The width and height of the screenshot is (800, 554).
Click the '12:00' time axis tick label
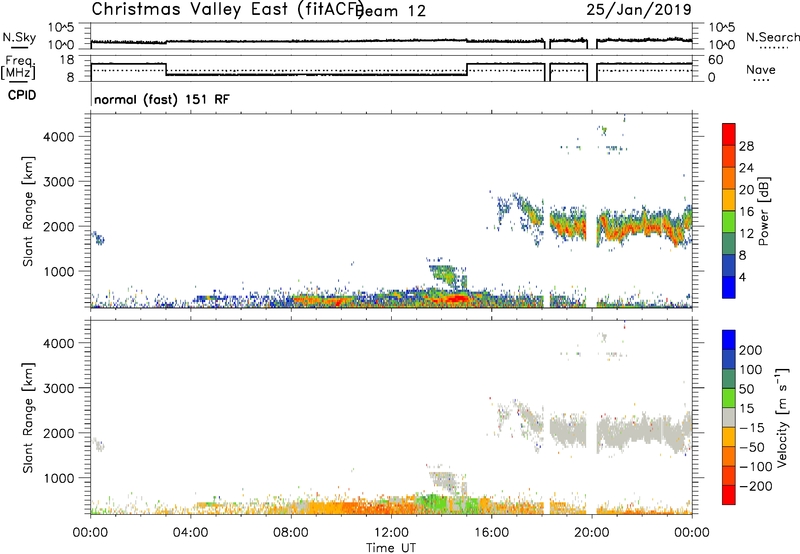point(391,533)
